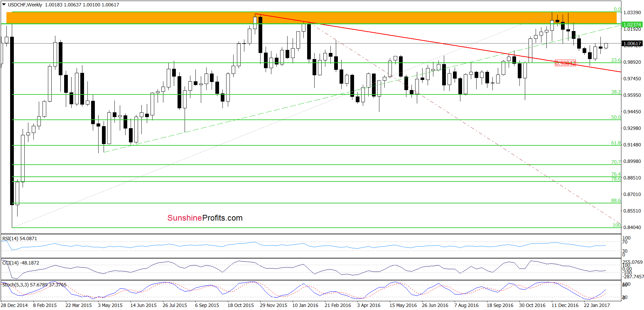Click the -287.7457 CCI scale value
The image size is (644, 310).
633,277
